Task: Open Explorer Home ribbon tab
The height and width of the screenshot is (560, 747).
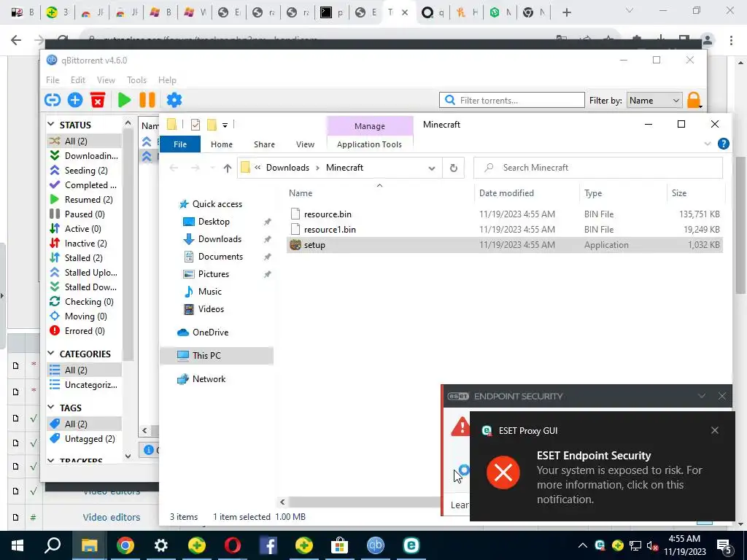Action: click(222, 144)
